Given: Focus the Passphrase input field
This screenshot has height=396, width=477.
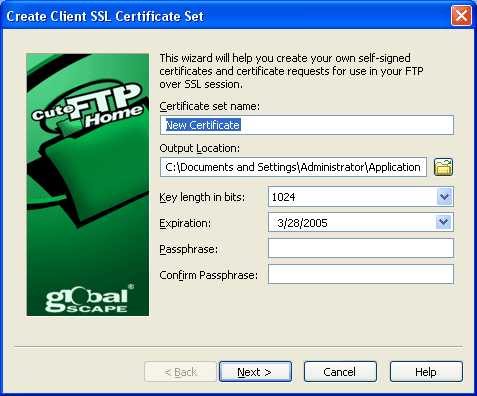Looking at the screenshot, I should tap(361, 248).
